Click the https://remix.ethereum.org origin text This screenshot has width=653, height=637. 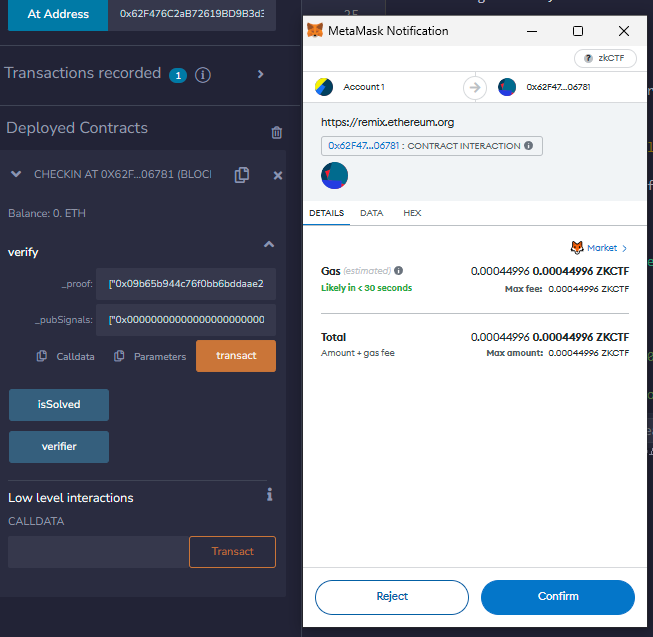click(387, 122)
